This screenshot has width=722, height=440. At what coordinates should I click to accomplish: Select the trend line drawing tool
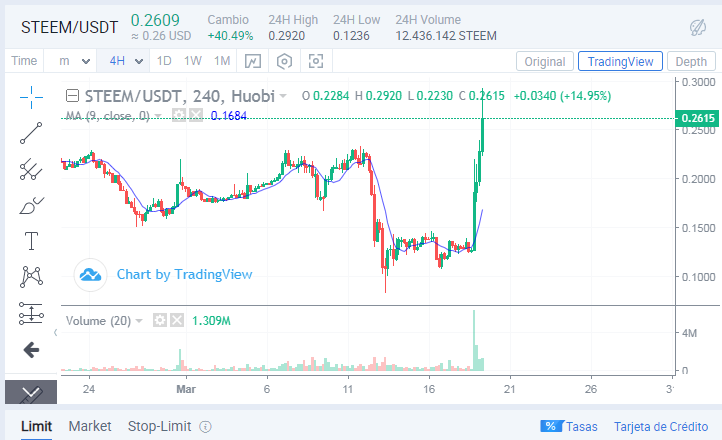(31, 133)
